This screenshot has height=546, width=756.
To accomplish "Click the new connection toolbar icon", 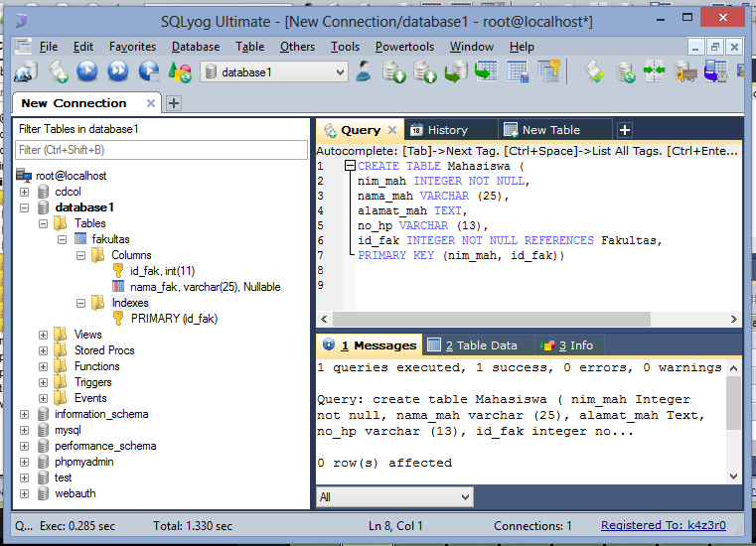I will 26,72.
